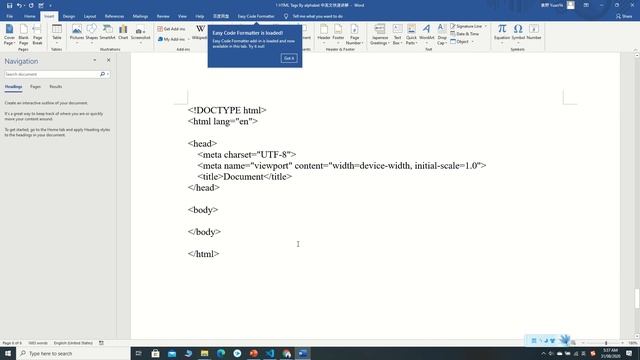Click English (United States) language indicator

tap(73, 343)
